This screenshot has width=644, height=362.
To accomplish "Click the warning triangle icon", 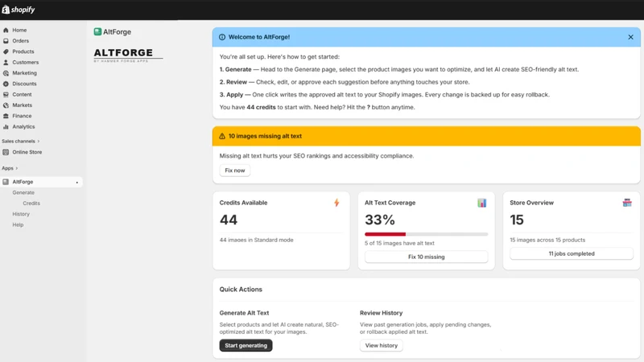I will click(222, 136).
